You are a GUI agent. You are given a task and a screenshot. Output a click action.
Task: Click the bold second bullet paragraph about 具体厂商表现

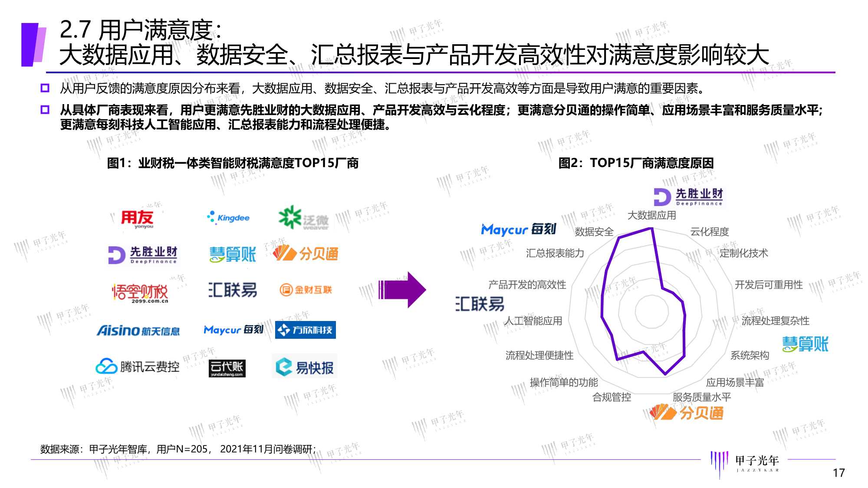[441, 117]
